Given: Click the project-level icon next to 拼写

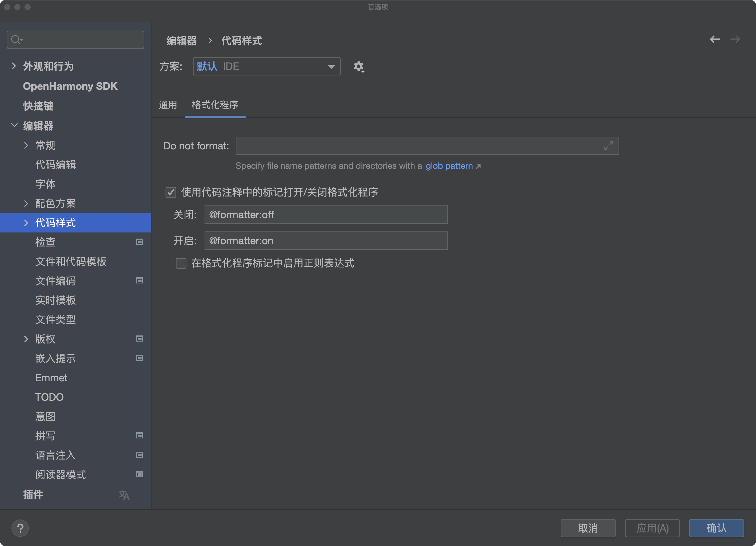Looking at the screenshot, I should pos(140,436).
